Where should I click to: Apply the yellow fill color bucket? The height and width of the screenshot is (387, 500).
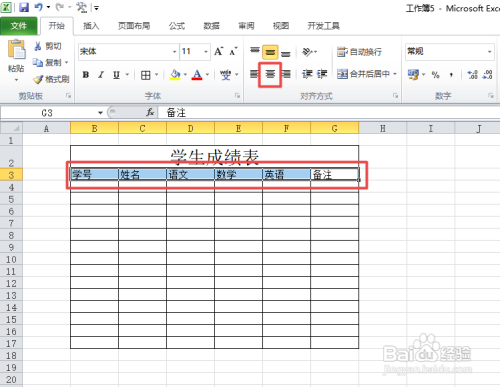point(175,75)
